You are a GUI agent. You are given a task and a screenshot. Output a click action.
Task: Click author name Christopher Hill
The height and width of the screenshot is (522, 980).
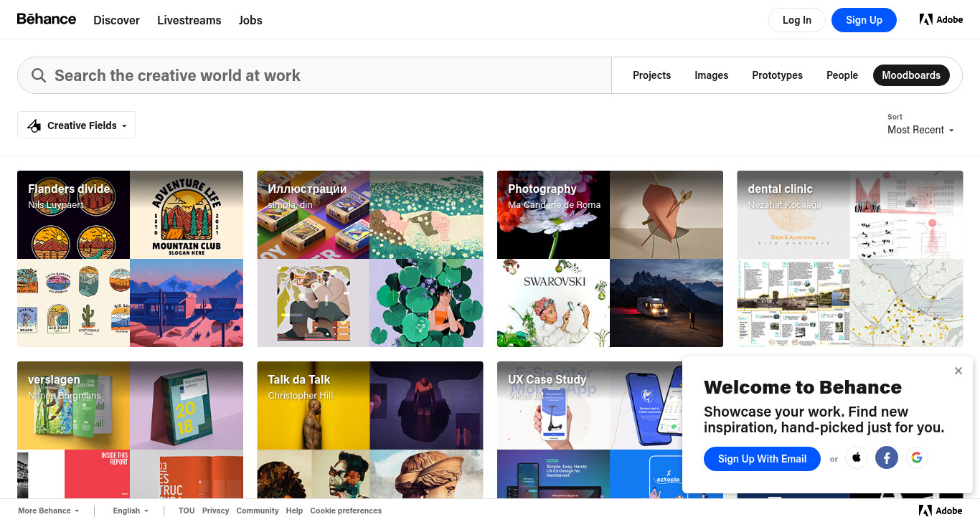click(301, 396)
